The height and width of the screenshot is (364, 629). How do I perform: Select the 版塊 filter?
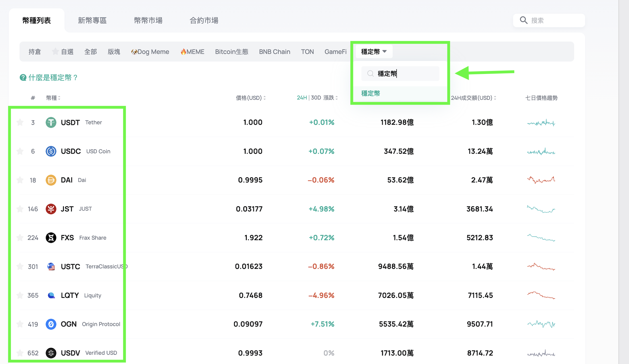pyautogui.click(x=114, y=52)
